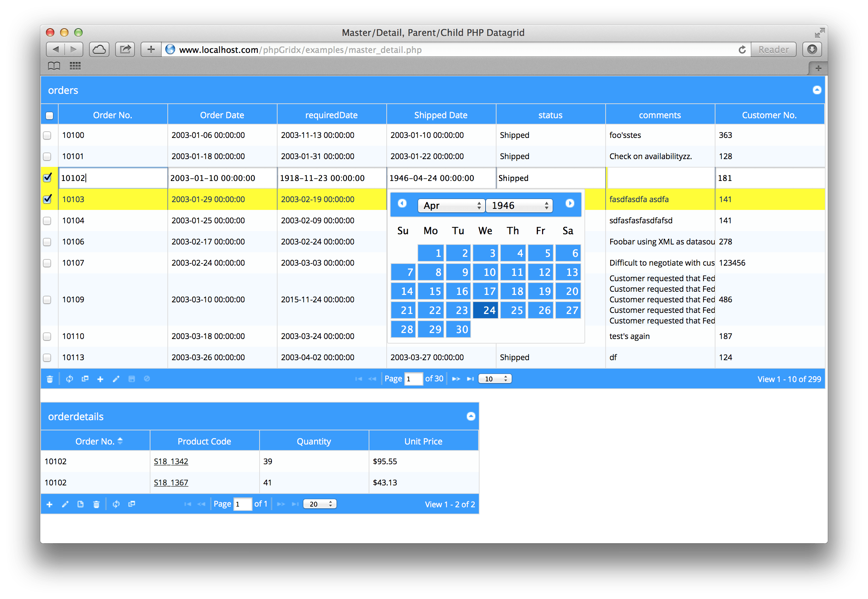Screen dimensions: 868x599
Task: Jump to last page of orders grid
Action: click(470, 379)
